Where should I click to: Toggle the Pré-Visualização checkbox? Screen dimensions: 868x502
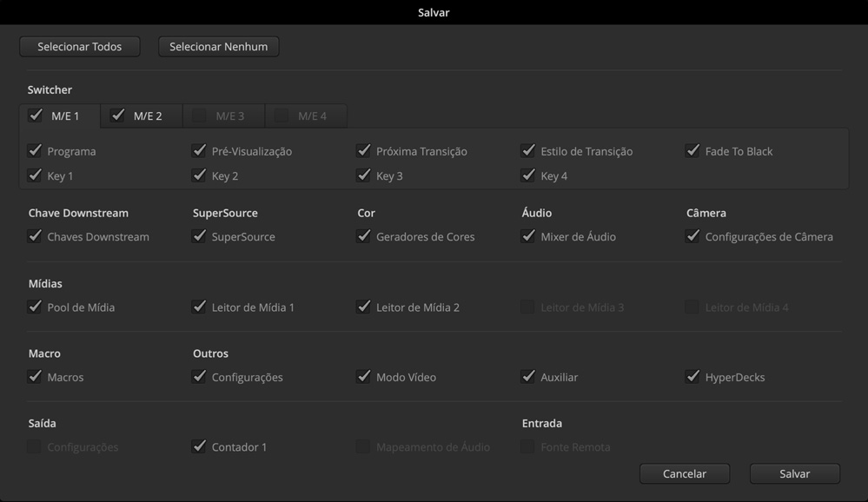tap(199, 151)
